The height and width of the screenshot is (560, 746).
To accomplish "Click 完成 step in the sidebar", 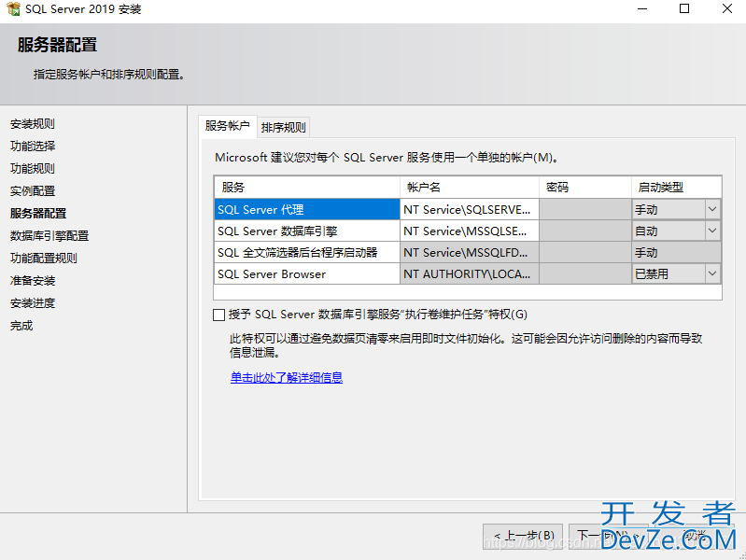I will click(x=21, y=326).
